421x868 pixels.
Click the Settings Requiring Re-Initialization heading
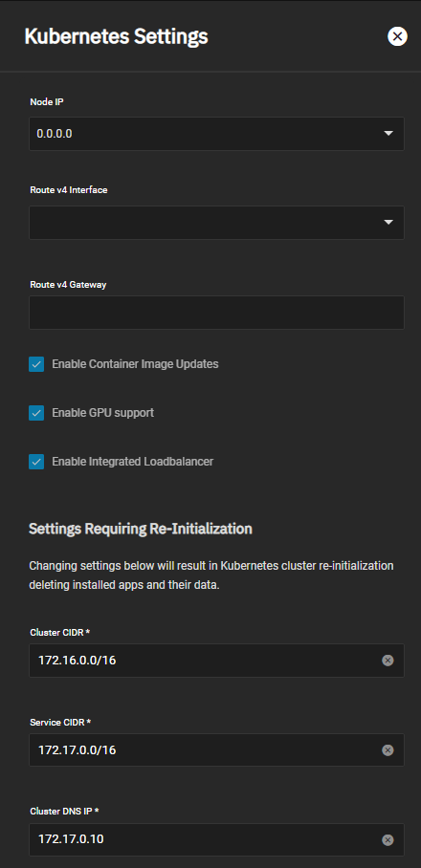pos(141,529)
